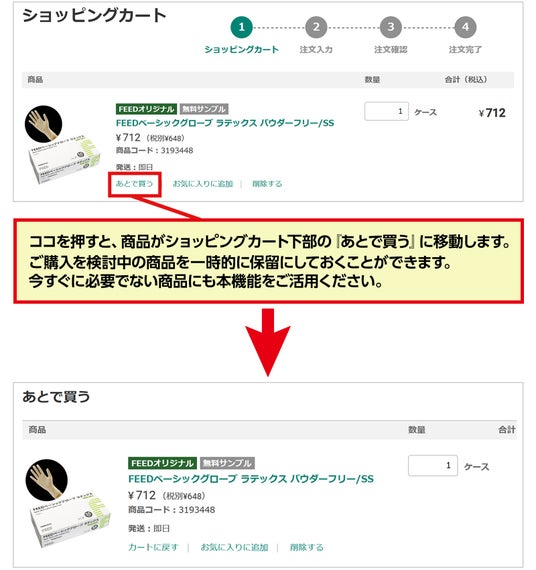The height and width of the screenshot is (570, 536).
Task: Click step 2 circle 注文入力
Action: (x=316, y=27)
